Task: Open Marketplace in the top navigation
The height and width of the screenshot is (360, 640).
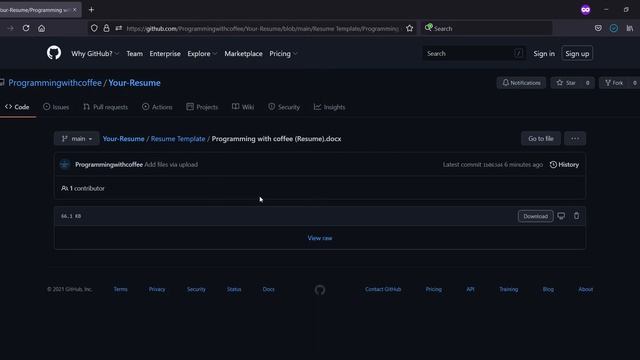Action: coord(243,53)
